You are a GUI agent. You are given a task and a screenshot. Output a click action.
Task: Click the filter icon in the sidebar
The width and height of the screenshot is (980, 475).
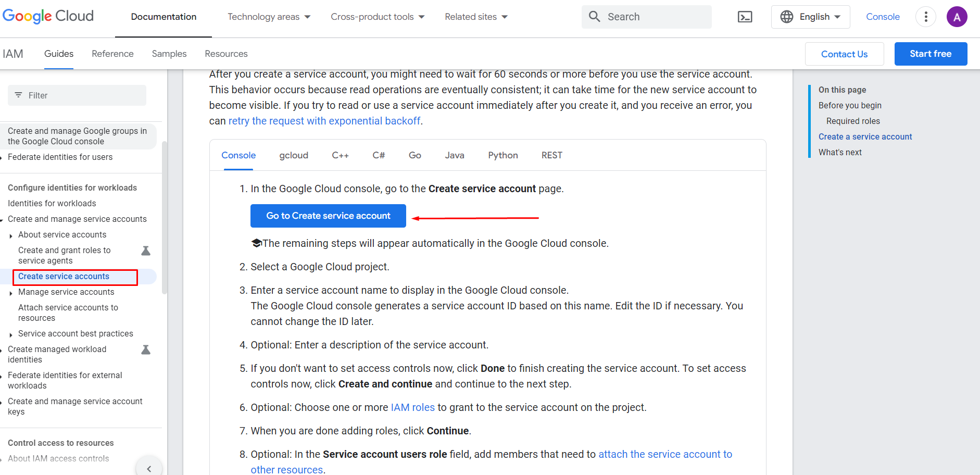[18, 95]
